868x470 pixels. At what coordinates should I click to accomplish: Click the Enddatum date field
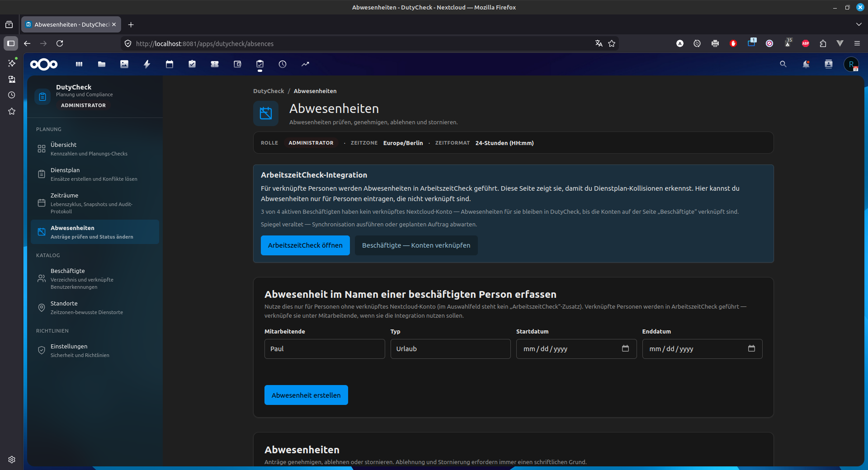702,349
